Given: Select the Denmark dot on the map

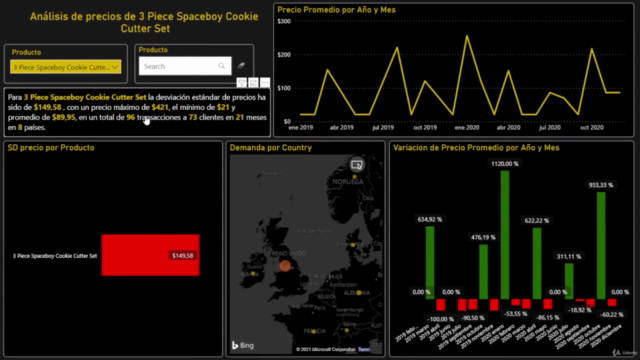Looking at the screenshot, I should click(x=353, y=245).
